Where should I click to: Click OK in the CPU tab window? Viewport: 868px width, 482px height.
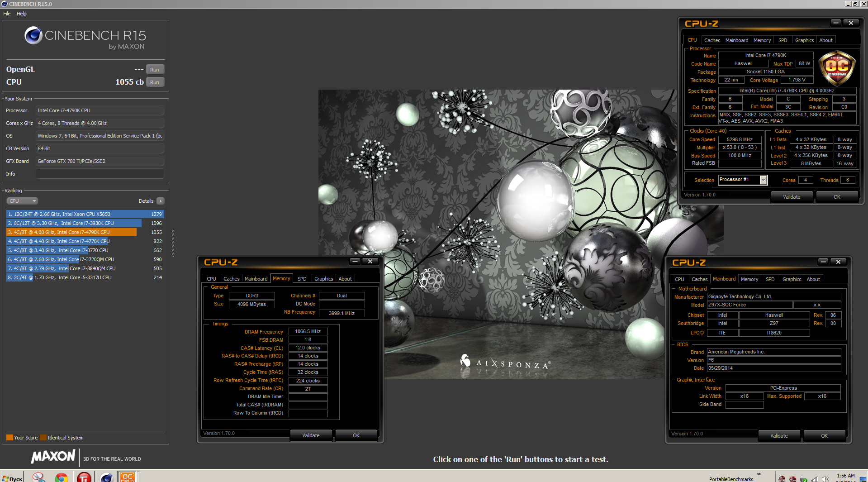[x=837, y=197]
